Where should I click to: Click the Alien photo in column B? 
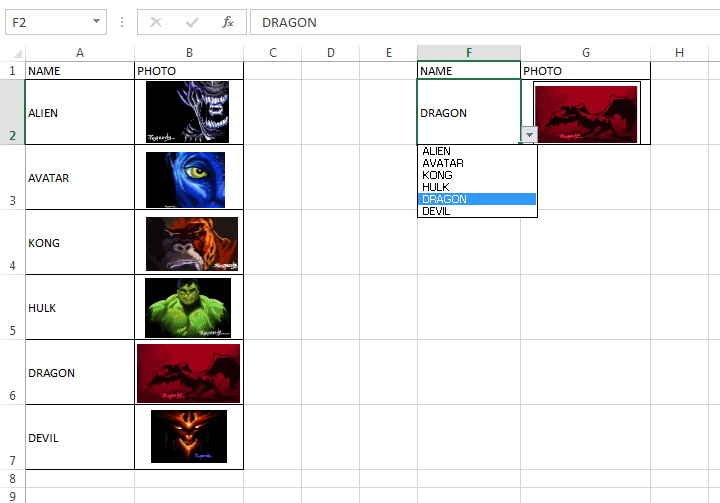tap(187, 112)
